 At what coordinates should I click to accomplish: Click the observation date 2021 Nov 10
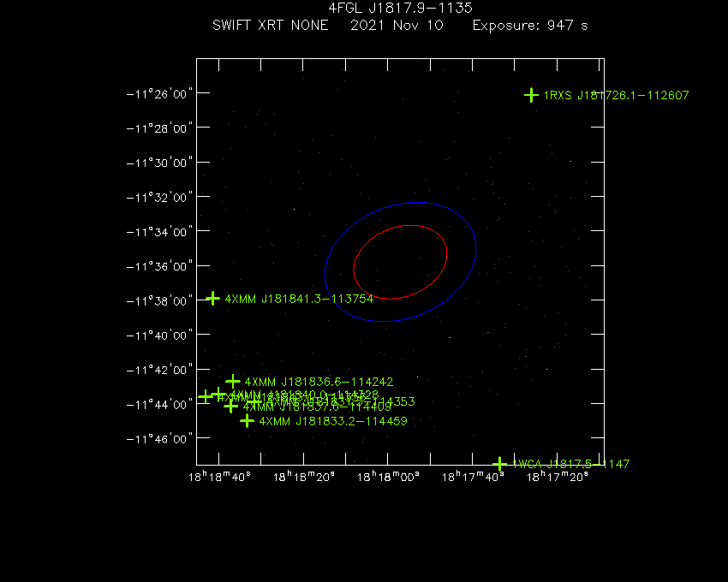click(397, 25)
